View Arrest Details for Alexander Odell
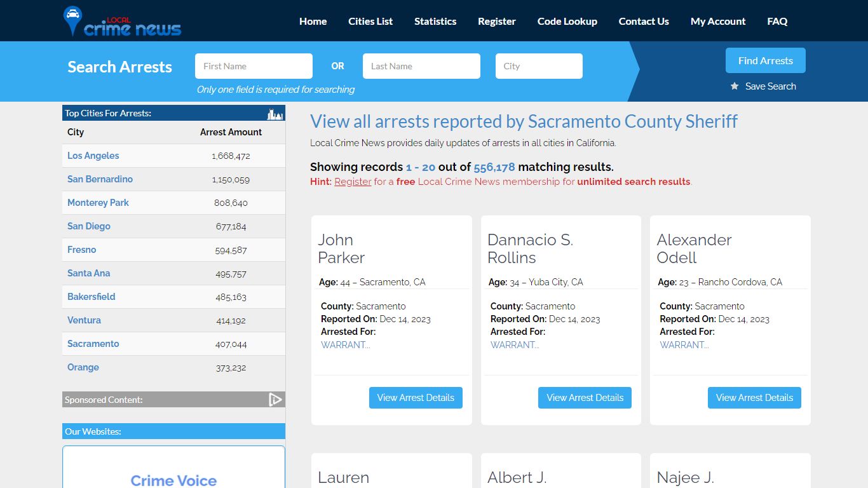This screenshot has width=868, height=488. coord(754,398)
